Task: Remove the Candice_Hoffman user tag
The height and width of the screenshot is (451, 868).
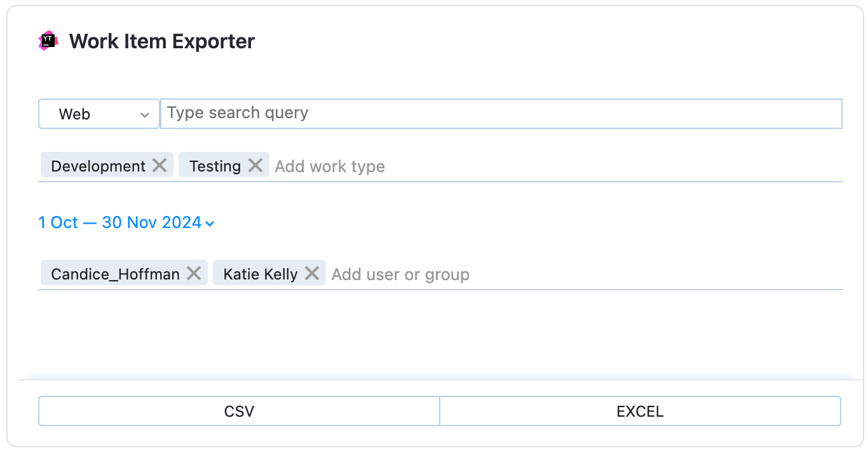Action: pos(195,273)
